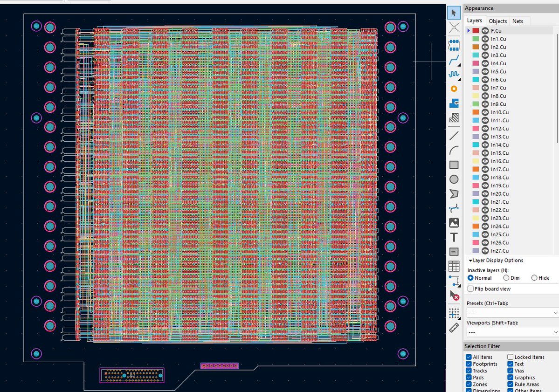Toggle the Text selection filter checkbox
This screenshot has height=392, width=559.
pos(510,364)
